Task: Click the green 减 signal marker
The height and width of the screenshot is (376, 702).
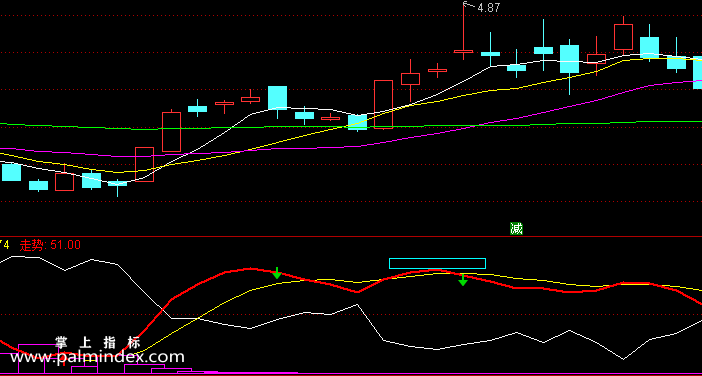Action: tap(516, 228)
